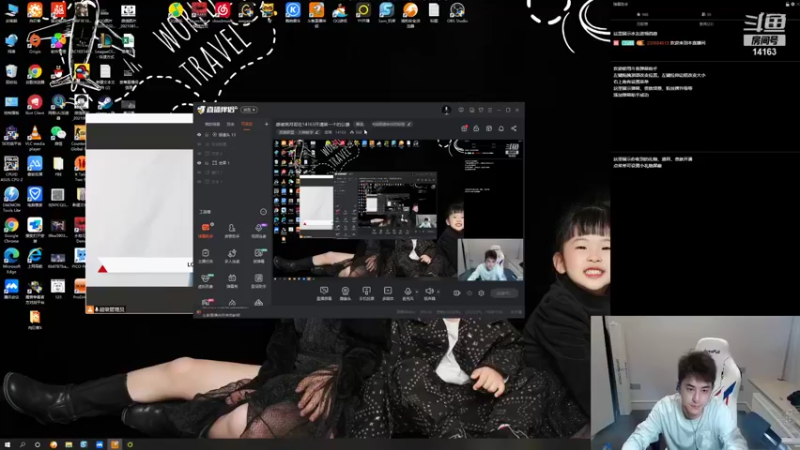Image resolution: width=800 pixels, height=450 pixels.
Task: Open Microsoft Edge desktop shortcut
Action: (x=11, y=259)
